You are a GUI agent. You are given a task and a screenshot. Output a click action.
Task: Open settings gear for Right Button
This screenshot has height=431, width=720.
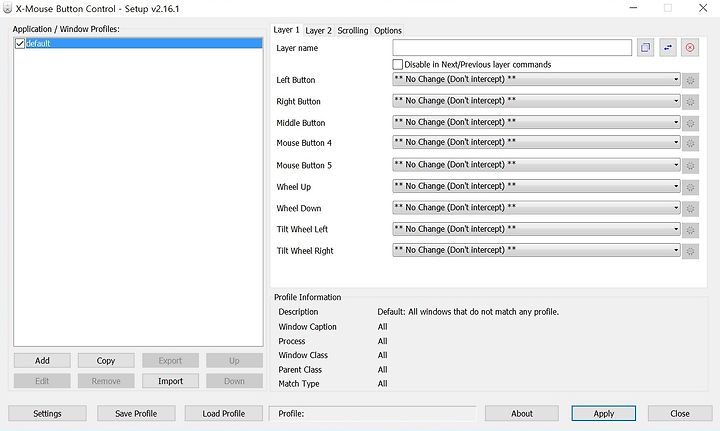690,102
